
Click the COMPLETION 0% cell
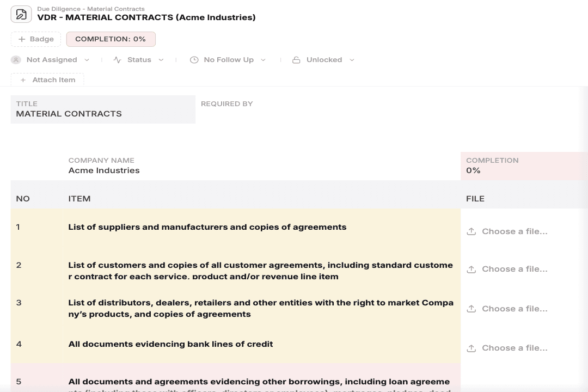tap(524, 166)
